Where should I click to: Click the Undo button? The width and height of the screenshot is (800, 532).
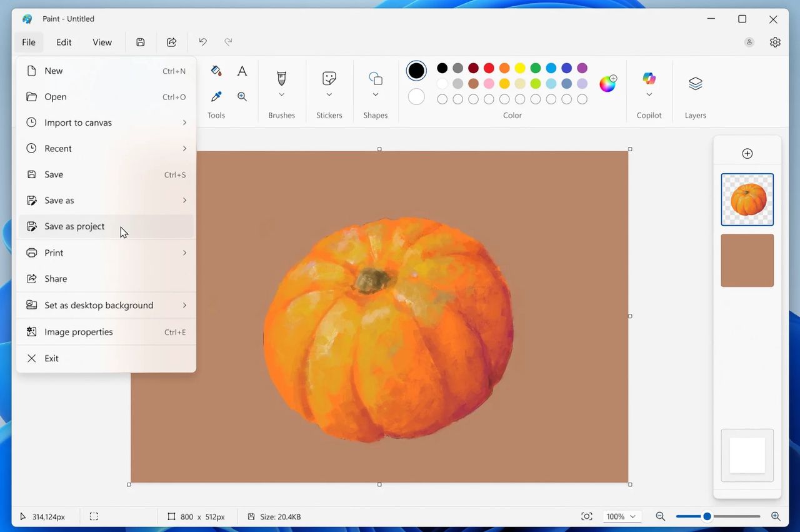point(202,41)
